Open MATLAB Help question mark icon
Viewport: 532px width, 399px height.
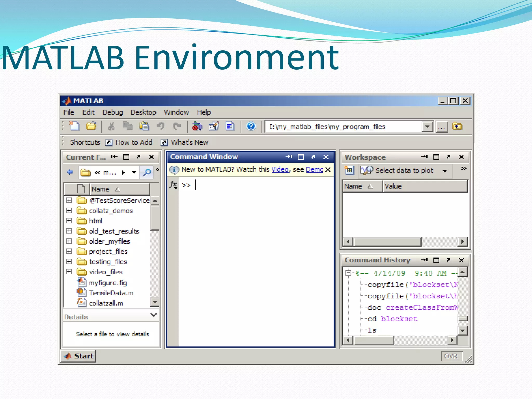pos(251,126)
